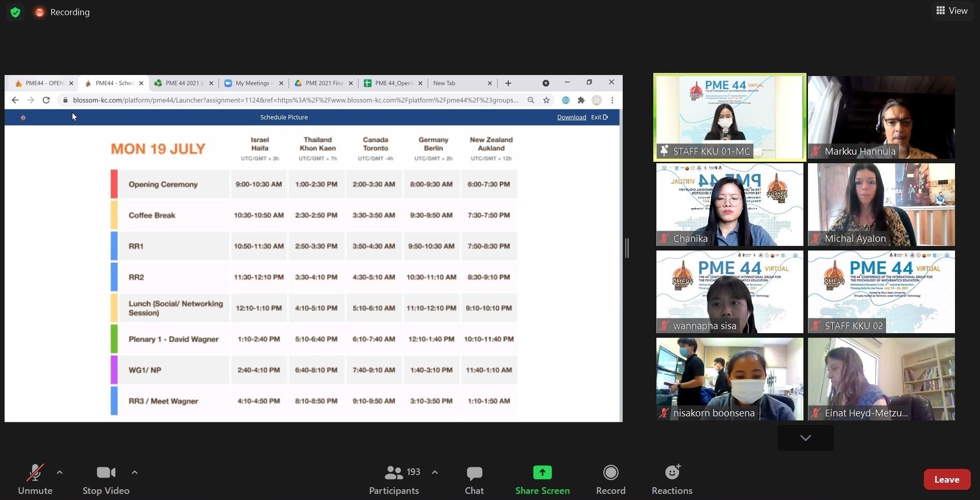
Task: Grab the divider handle beside shared screen
Action: coord(627,248)
